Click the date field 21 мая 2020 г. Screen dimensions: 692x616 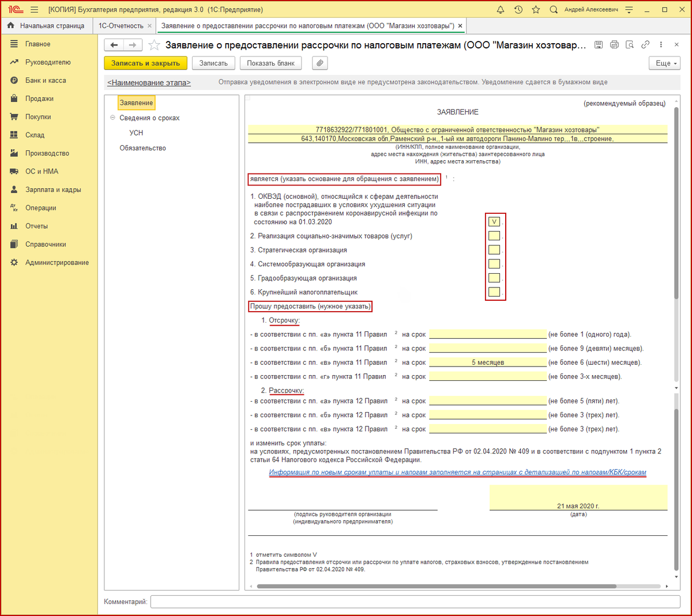578,498
